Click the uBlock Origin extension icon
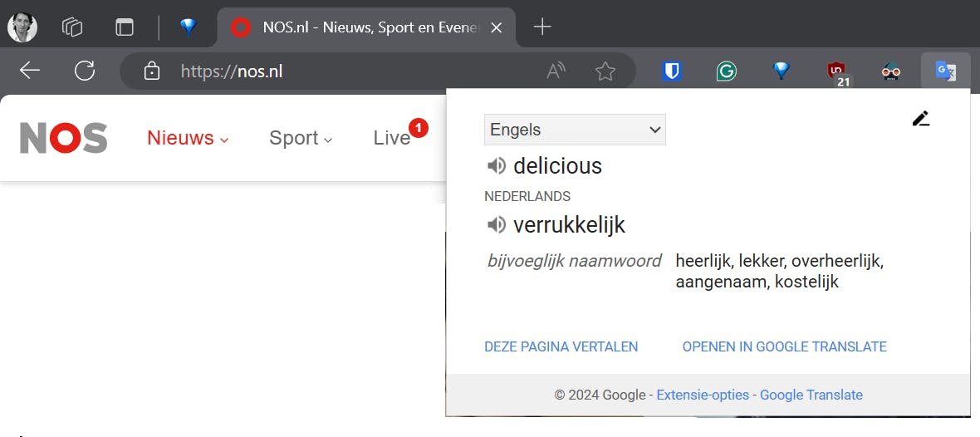 (x=836, y=71)
